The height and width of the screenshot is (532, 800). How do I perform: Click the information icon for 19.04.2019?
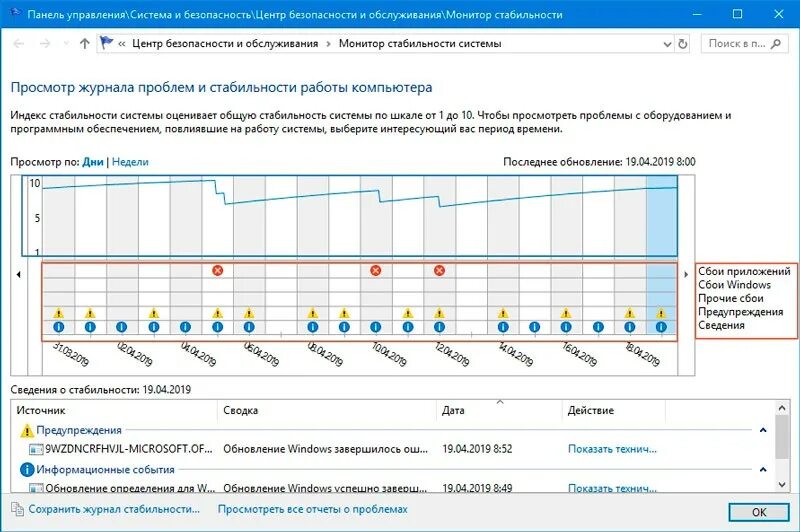661,327
